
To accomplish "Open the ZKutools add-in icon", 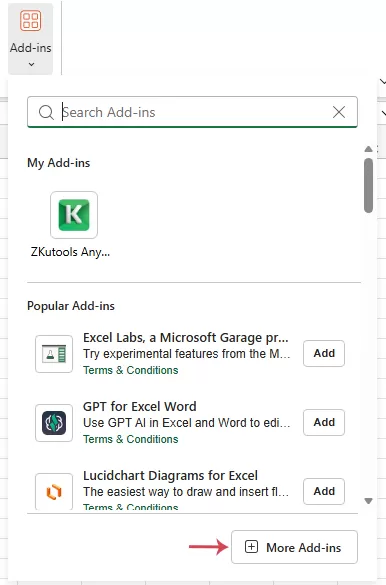I will coord(74,215).
